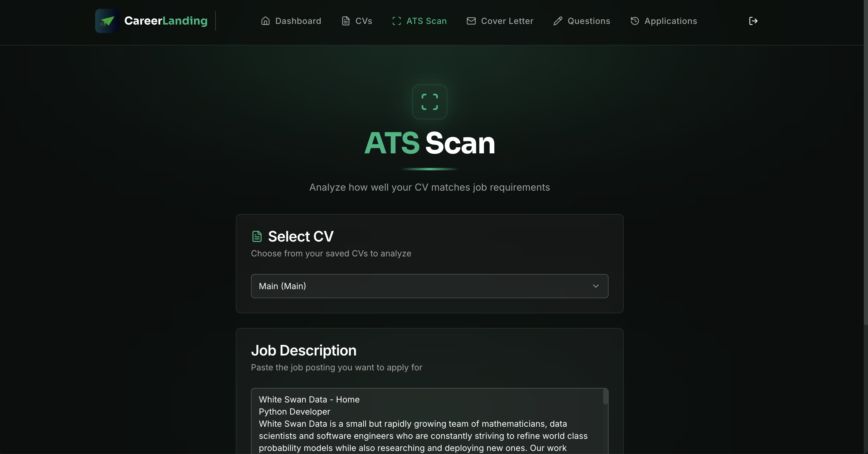Click the large scan icon above title
The image size is (868, 454).
click(430, 102)
